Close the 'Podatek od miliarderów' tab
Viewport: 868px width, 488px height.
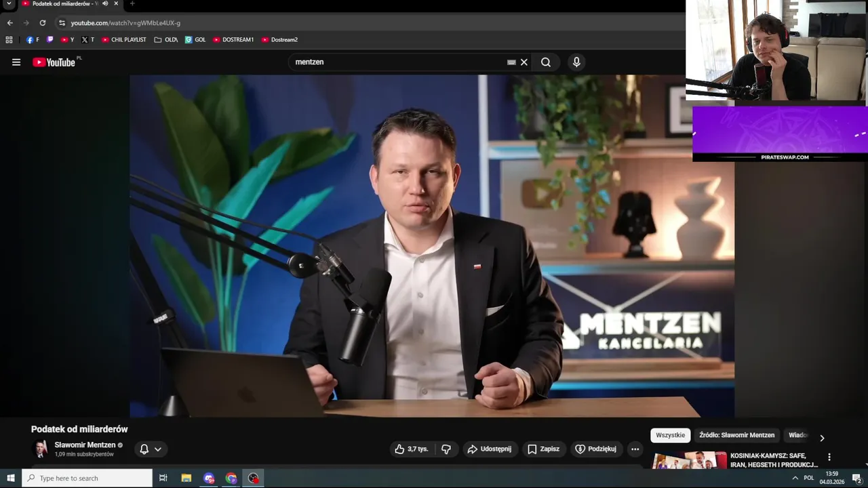[116, 4]
